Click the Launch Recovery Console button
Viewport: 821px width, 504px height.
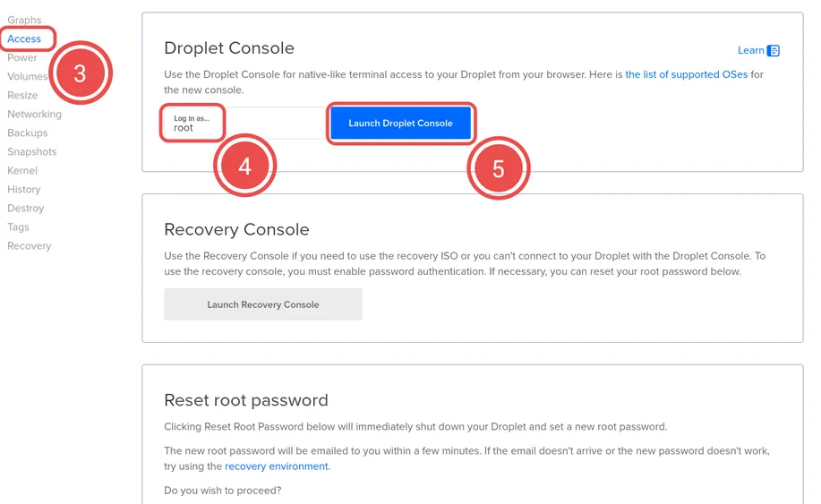[262, 304]
